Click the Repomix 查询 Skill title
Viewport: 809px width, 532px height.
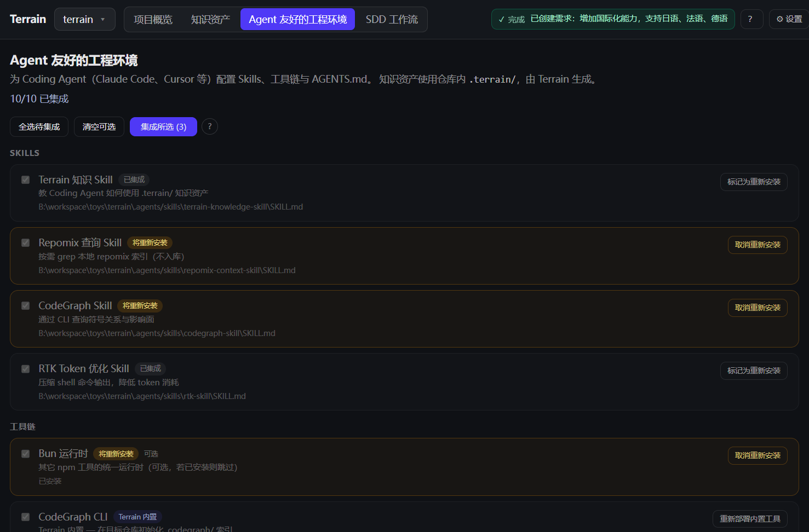80,242
